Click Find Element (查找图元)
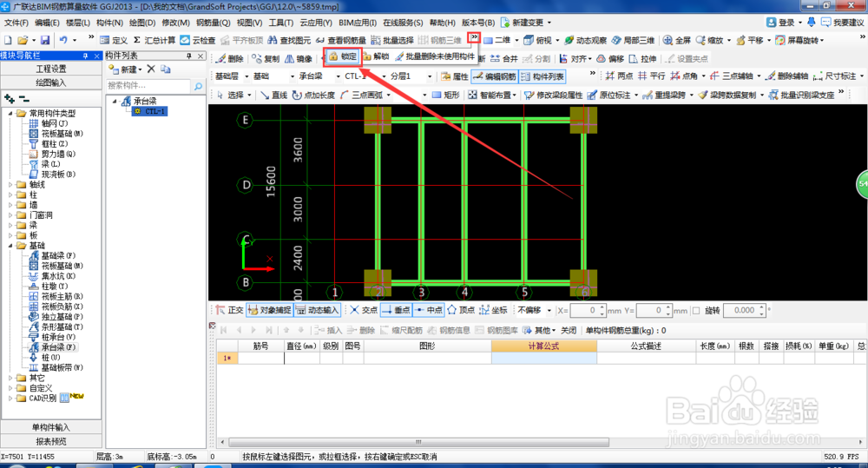 [x=289, y=40]
